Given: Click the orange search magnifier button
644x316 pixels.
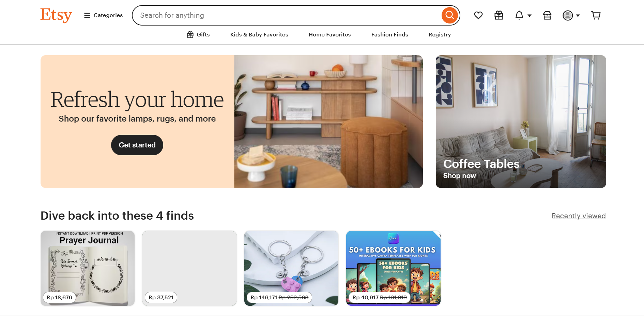Looking at the screenshot, I should (x=449, y=15).
